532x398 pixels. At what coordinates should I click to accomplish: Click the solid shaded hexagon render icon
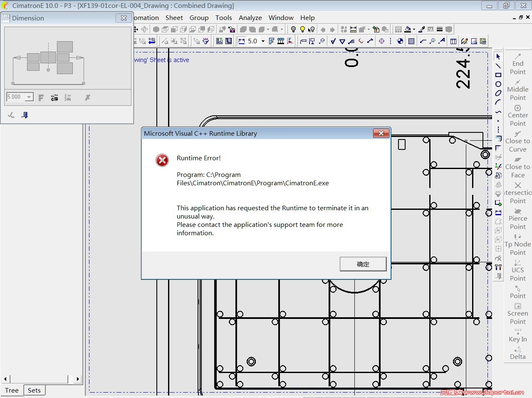156,29
